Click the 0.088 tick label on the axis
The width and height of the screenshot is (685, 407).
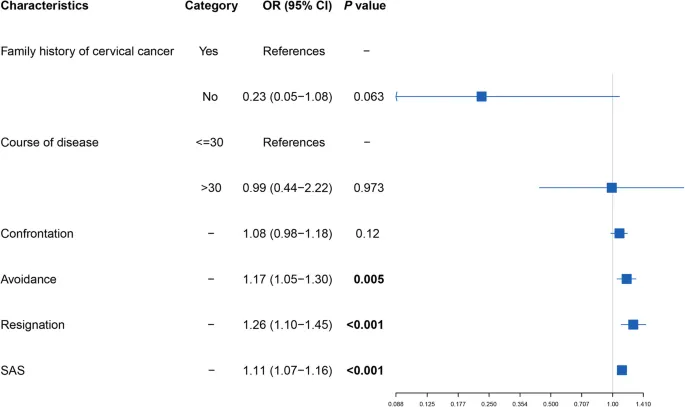click(397, 402)
